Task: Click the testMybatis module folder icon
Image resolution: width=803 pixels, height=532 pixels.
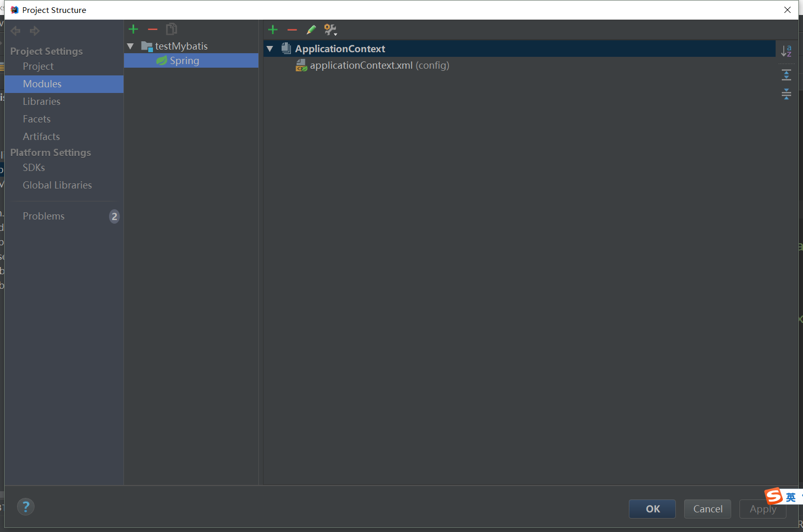Action: pyautogui.click(x=147, y=46)
